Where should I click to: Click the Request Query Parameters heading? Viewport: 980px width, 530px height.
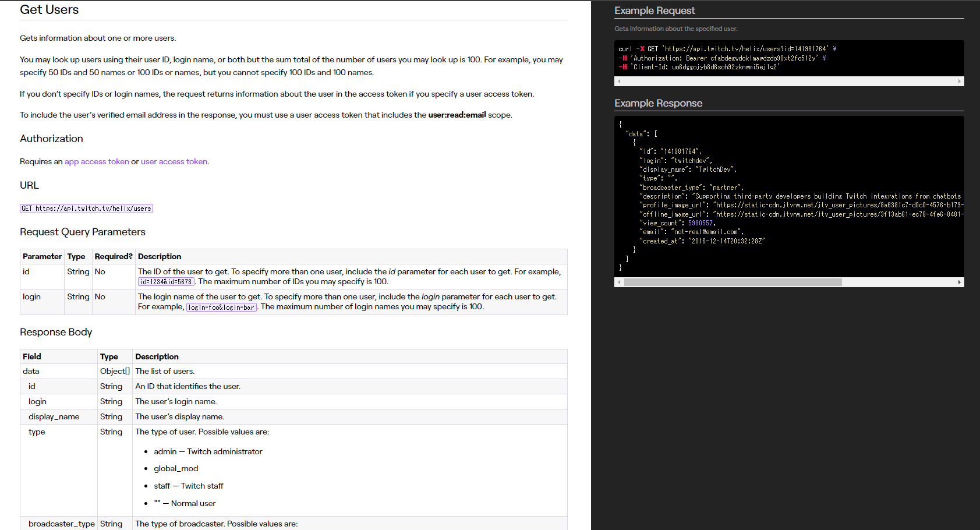click(x=83, y=232)
